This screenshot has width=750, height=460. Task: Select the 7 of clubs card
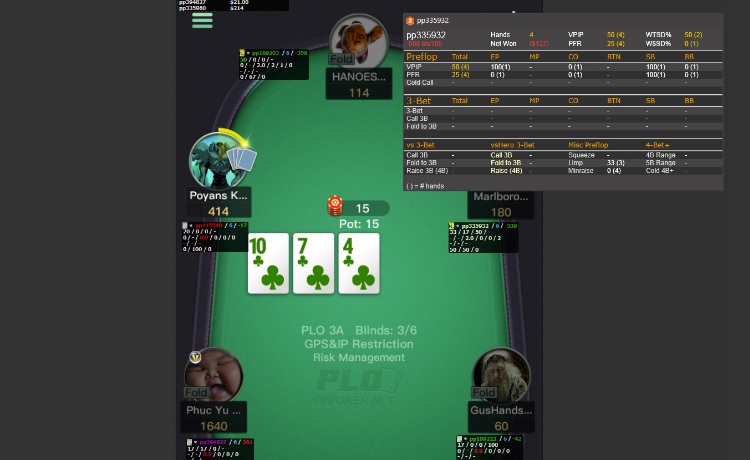[313, 263]
